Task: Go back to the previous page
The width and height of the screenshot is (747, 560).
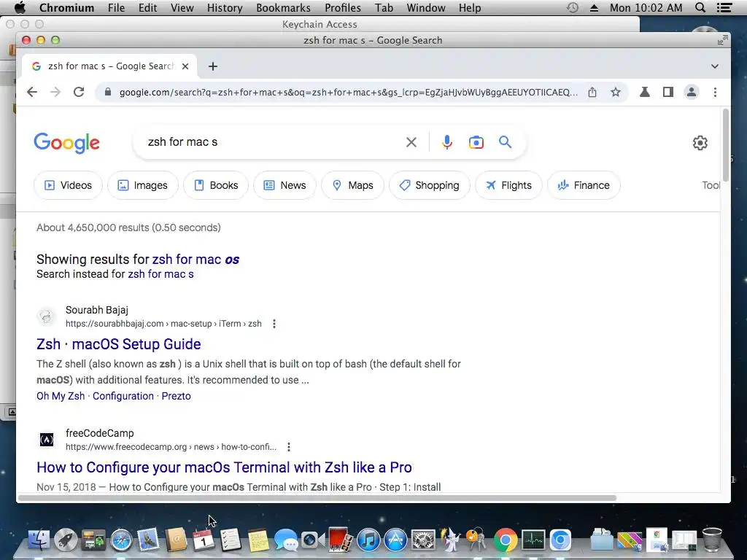Action: pyautogui.click(x=32, y=92)
